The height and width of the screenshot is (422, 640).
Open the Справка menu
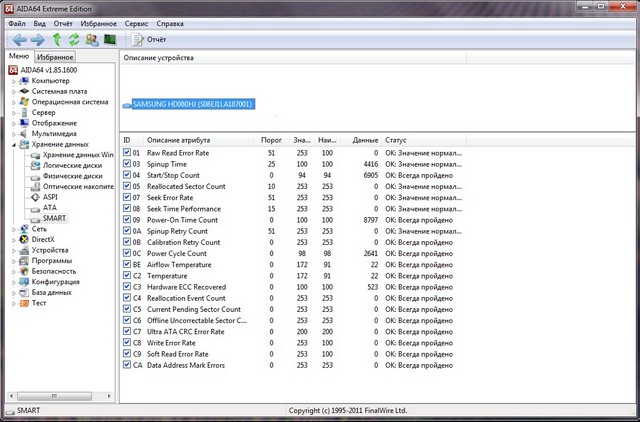pyautogui.click(x=170, y=24)
